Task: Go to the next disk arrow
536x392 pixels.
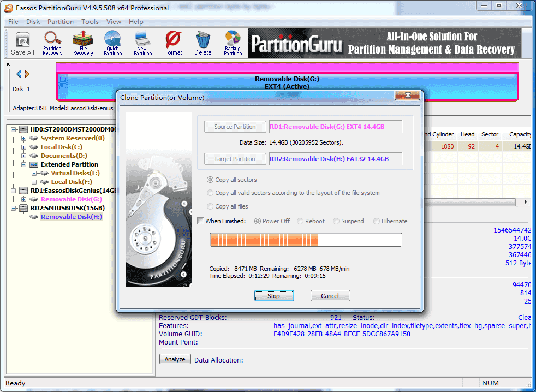Action: (27, 74)
